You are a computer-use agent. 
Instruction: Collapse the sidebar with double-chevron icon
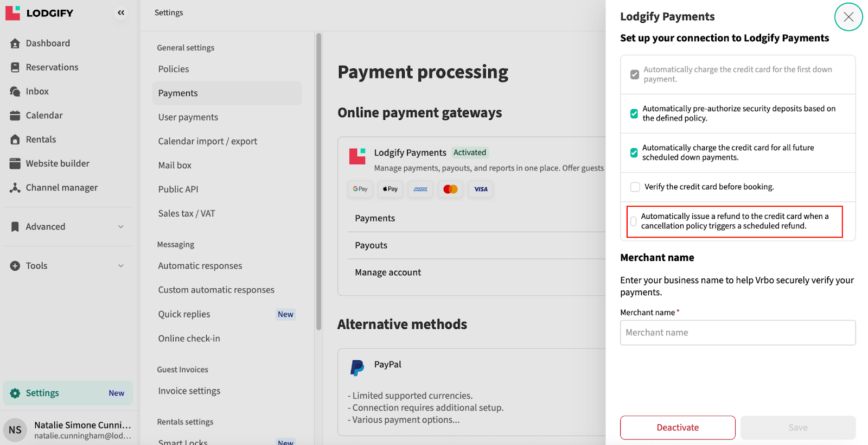120,12
